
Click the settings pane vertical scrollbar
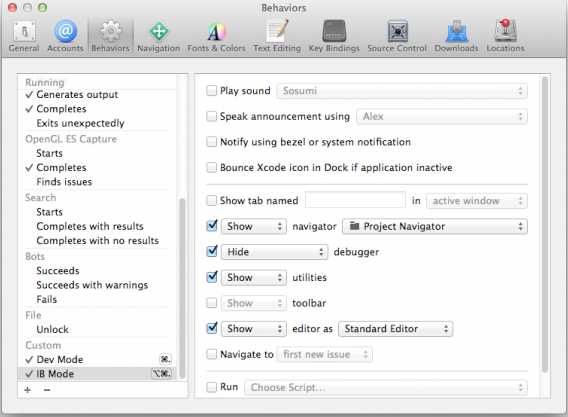pos(545,225)
